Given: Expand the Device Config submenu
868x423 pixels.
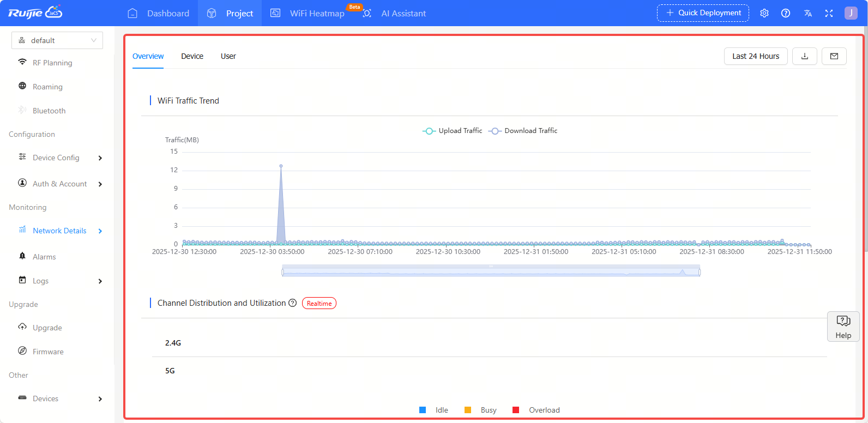Looking at the screenshot, I should 60,158.
